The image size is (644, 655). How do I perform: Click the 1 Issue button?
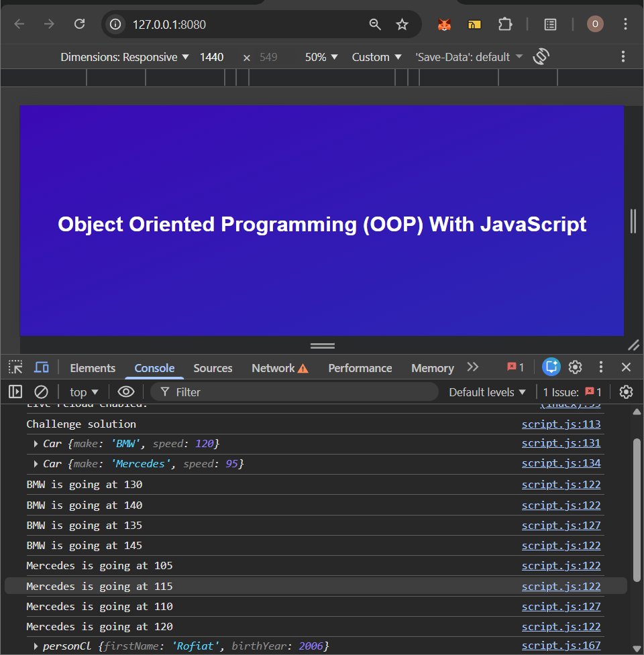tap(572, 392)
